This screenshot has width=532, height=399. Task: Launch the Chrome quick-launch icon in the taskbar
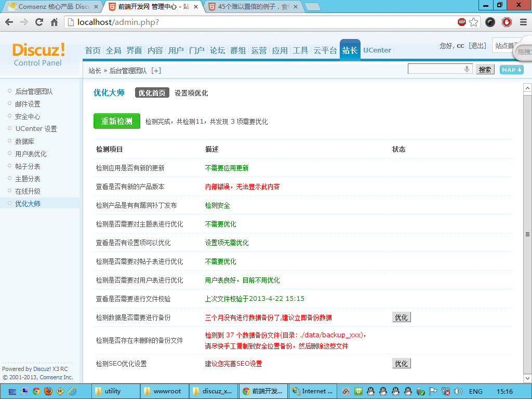pos(36,391)
